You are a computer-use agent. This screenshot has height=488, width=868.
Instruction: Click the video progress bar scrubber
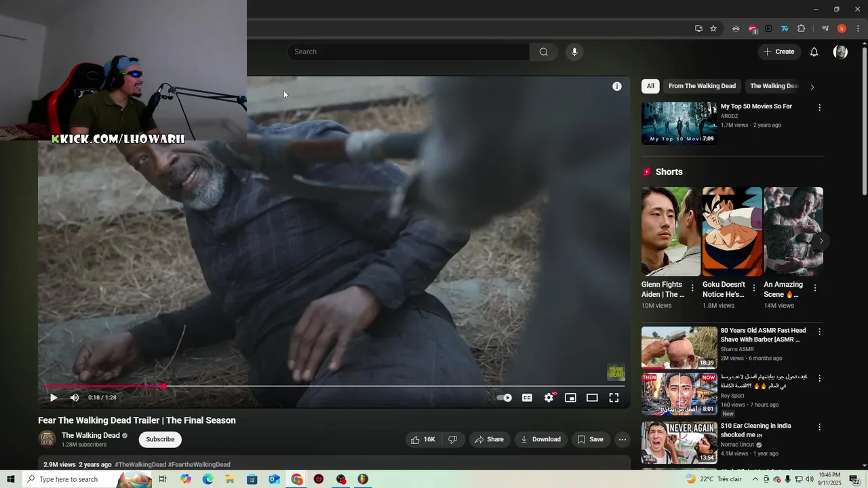tap(163, 386)
